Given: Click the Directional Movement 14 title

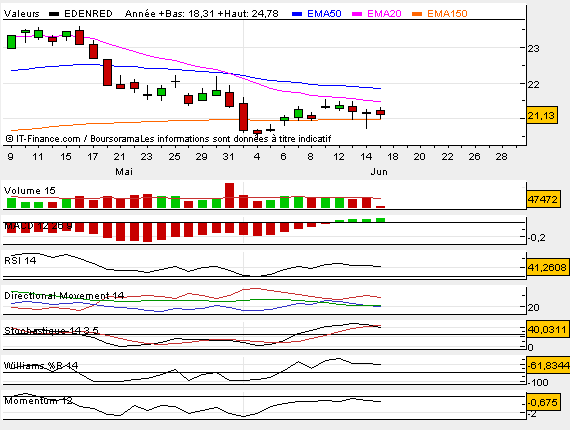Looking at the screenshot, I should pos(64,296).
